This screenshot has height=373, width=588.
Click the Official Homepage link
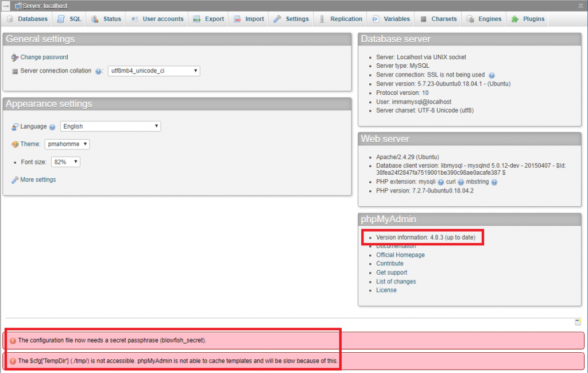pos(400,255)
